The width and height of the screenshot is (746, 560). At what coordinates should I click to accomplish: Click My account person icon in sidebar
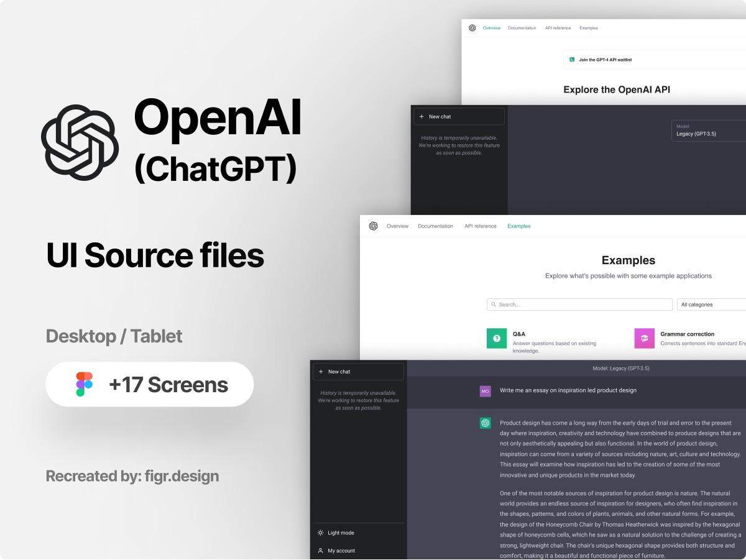tap(321, 551)
